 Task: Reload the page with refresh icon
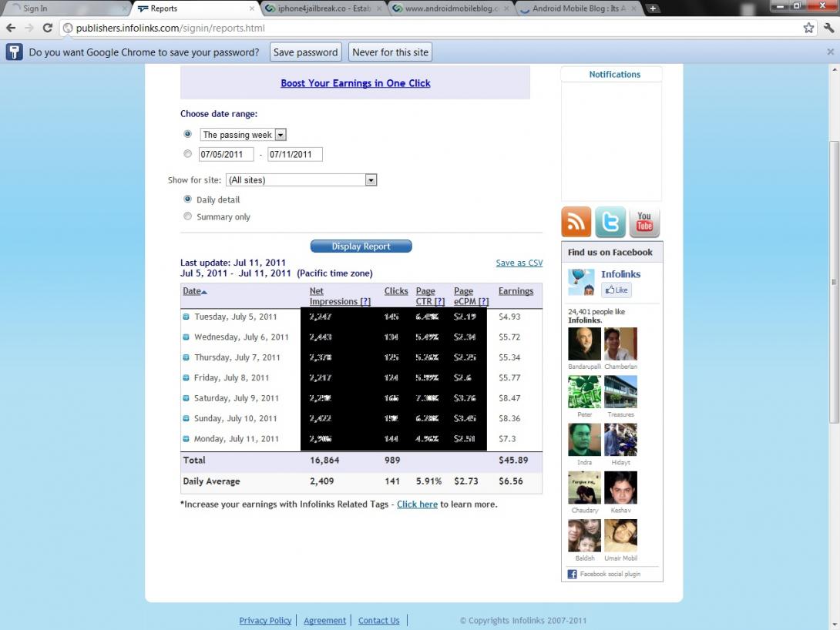(x=47, y=28)
